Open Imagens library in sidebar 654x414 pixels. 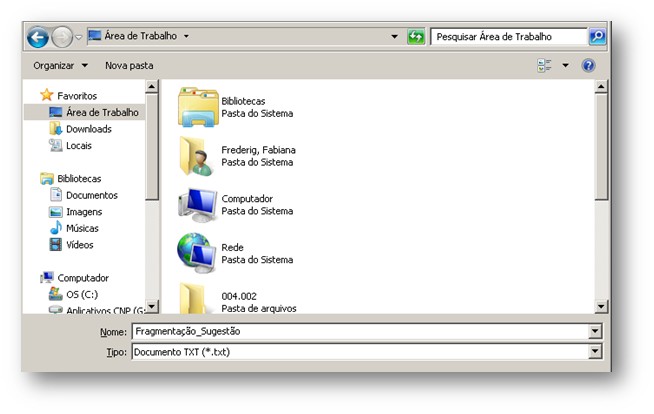click(84, 212)
